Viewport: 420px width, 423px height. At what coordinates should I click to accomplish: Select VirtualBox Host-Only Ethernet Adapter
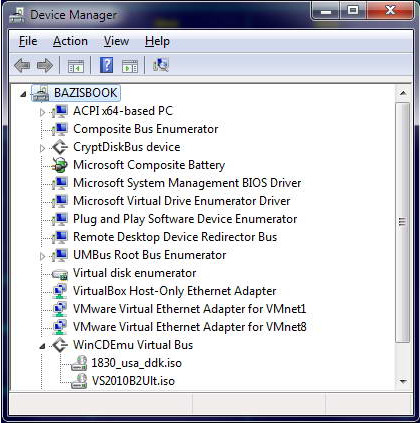point(174,291)
